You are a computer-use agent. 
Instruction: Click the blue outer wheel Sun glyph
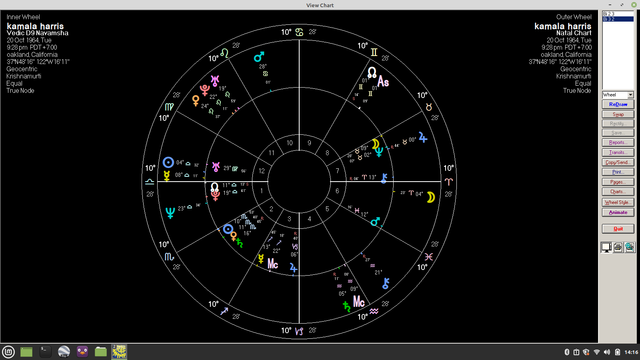168,162
